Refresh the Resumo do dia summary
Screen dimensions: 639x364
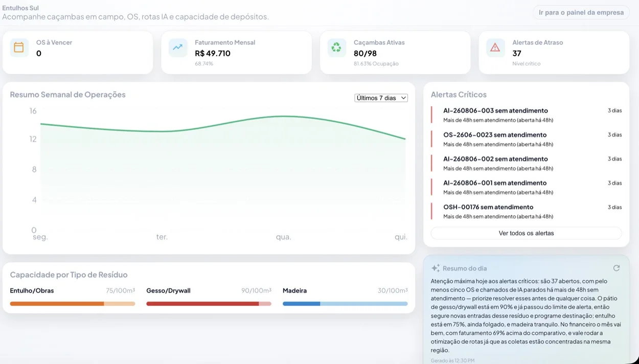tap(617, 268)
